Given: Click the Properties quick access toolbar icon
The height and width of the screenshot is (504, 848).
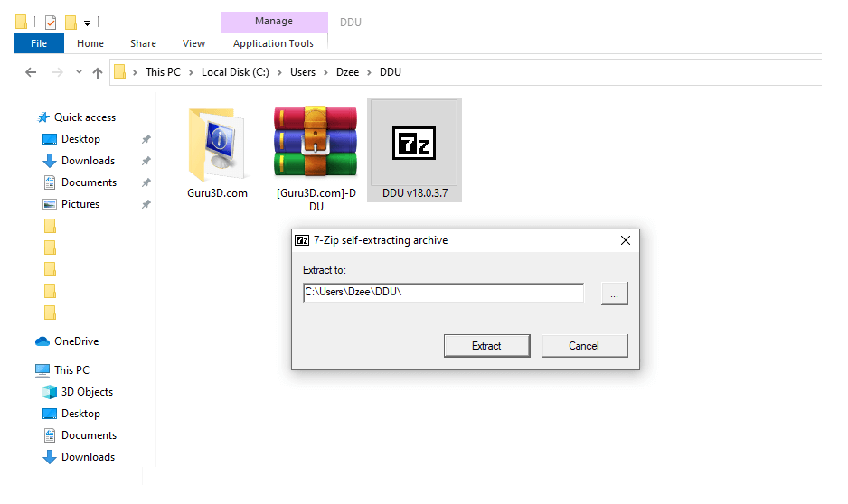Looking at the screenshot, I should [x=51, y=23].
